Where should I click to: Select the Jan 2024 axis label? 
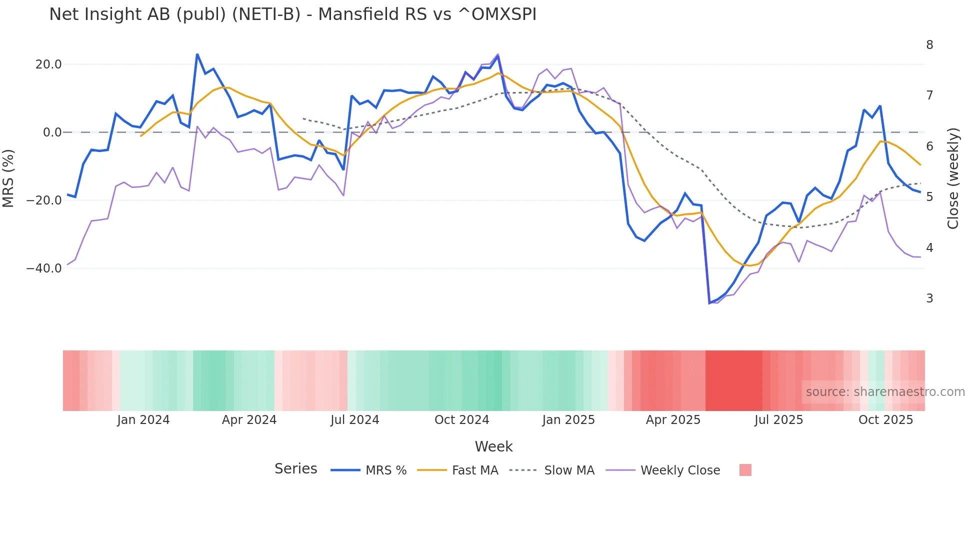[x=143, y=420]
